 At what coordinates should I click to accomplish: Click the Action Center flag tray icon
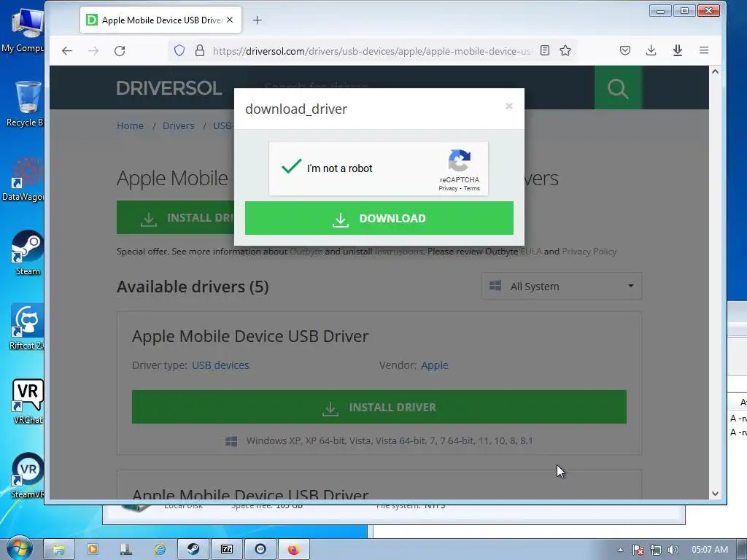tap(638, 550)
